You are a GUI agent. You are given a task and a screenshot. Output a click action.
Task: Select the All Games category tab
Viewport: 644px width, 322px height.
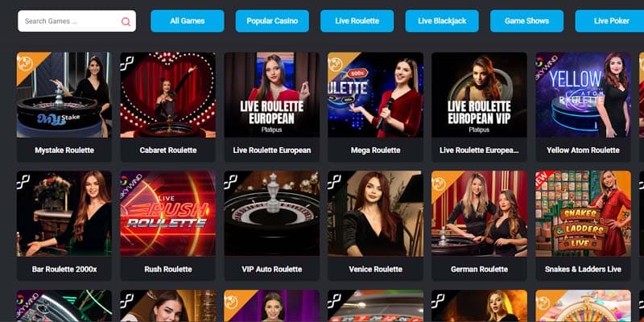188,21
